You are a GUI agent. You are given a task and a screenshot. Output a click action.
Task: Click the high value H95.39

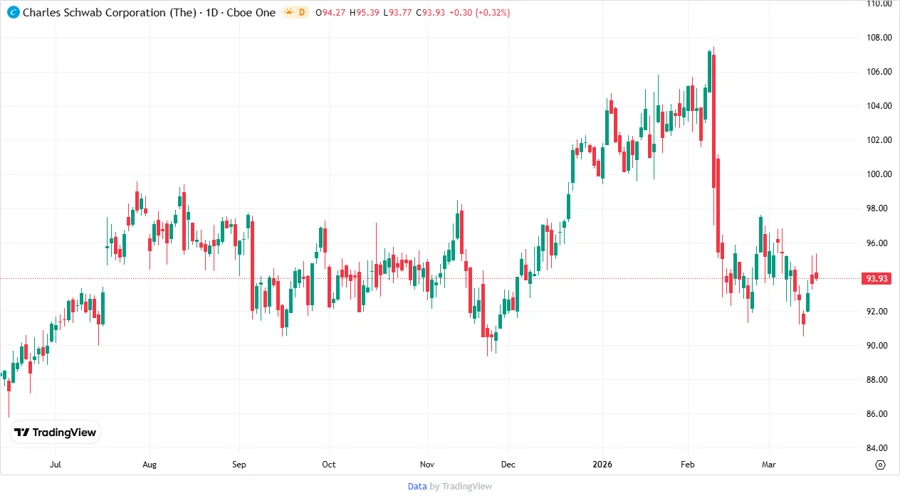point(364,12)
